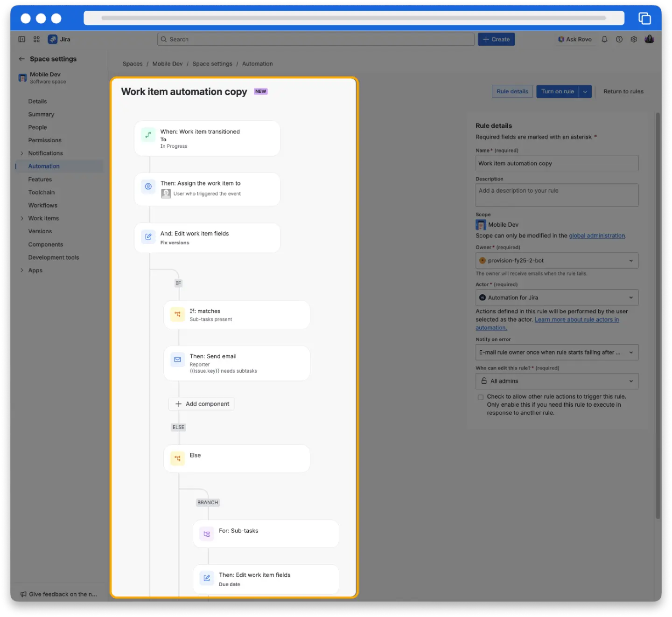Click the rule Description text area
The width and height of the screenshot is (672, 617).
click(557, 195)
